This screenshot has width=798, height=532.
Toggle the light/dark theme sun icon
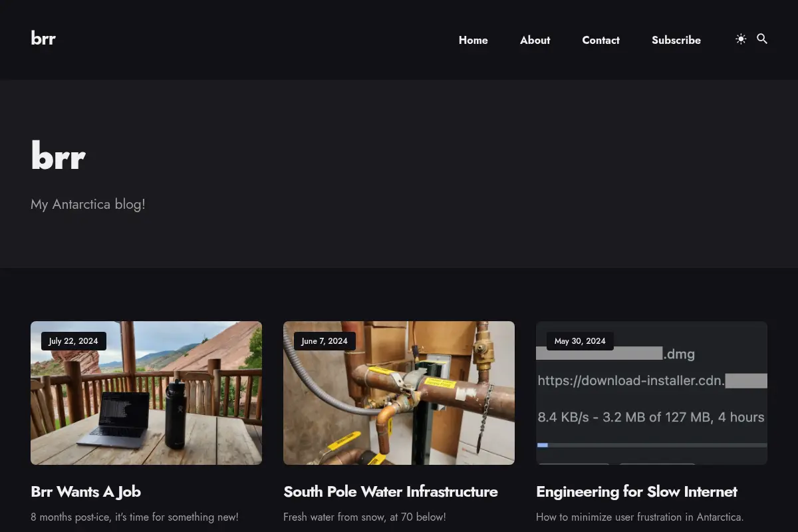[741, 39]
